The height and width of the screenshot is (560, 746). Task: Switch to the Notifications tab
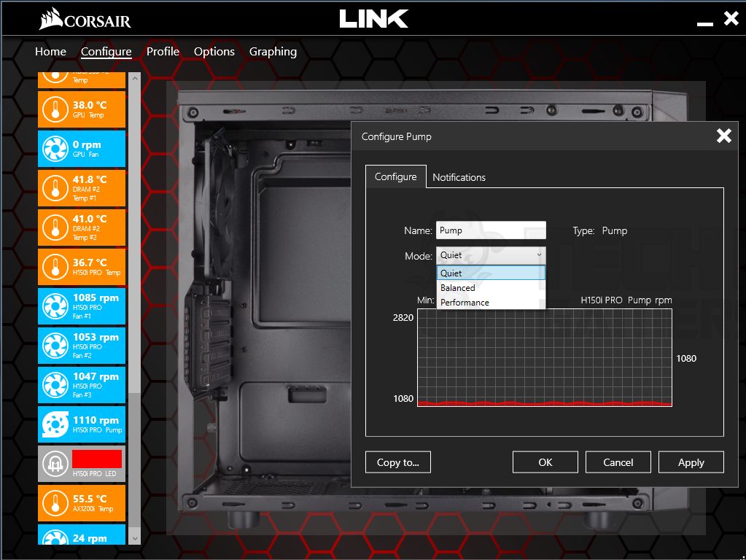pyautogui.click(x=459, y=177)
